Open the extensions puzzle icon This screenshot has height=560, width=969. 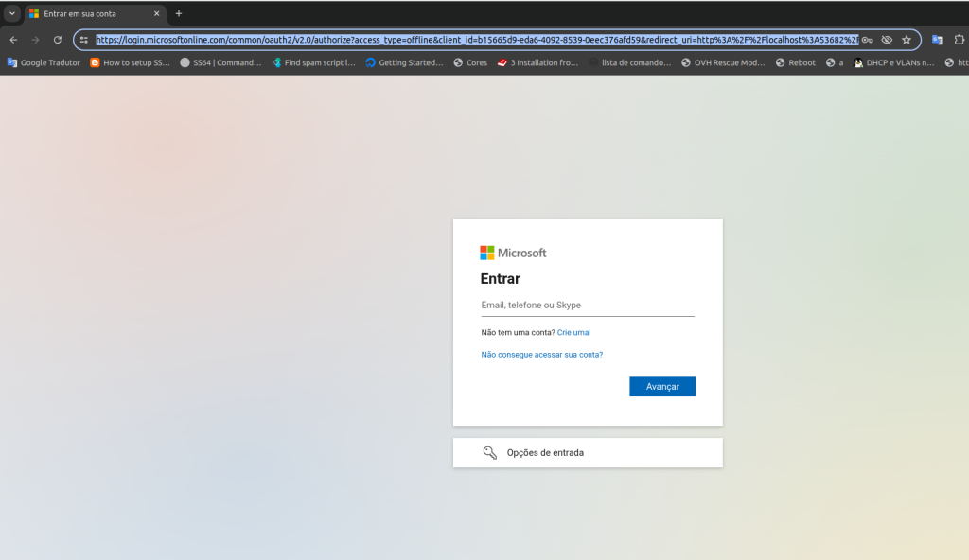[x=960, y=40]
